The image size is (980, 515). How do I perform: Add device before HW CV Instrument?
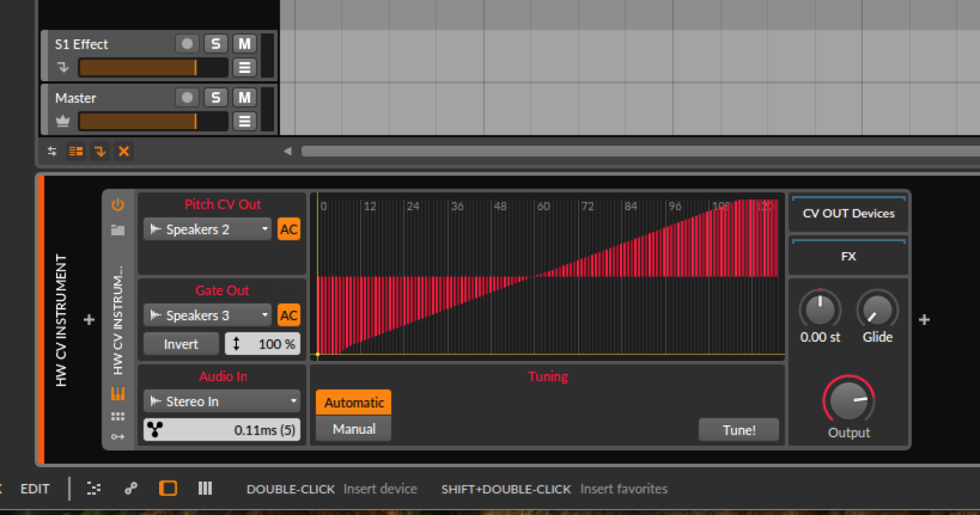tap(89, 320)
